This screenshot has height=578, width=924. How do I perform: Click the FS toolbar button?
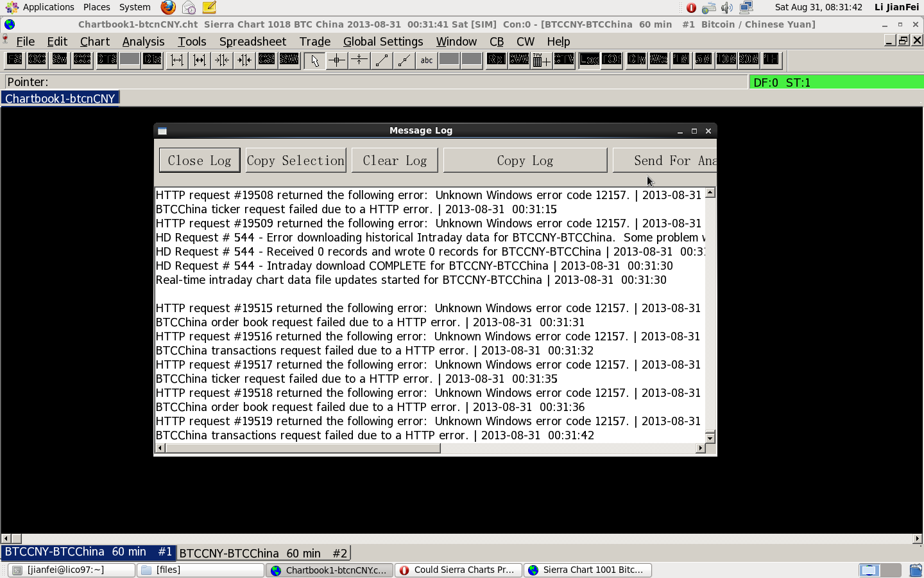(x=14, y=60)
